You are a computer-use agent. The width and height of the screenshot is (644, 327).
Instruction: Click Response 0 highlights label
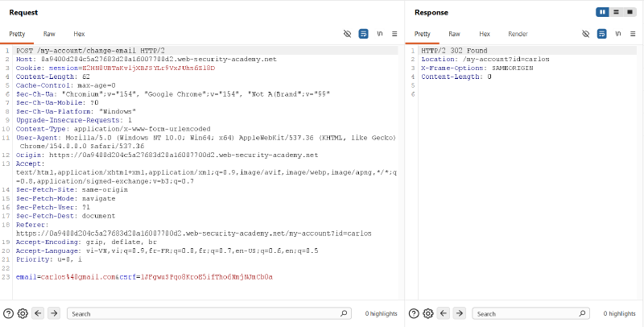pos(619,313)
